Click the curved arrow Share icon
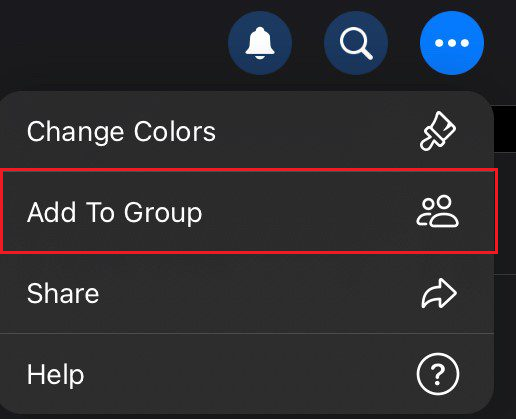The width and height of the screenshot is (516, 419). click(439, 293)
